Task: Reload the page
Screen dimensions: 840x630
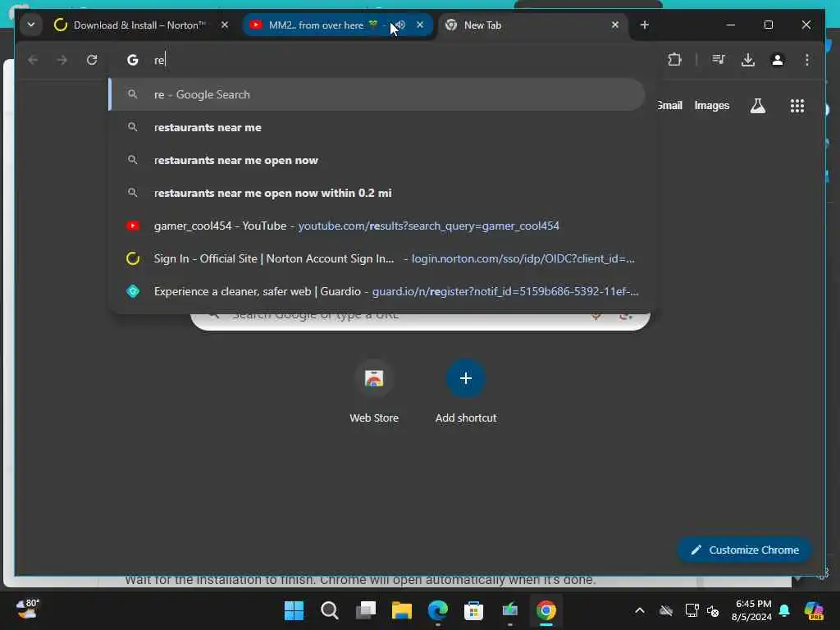Action: tap(92, 59)
